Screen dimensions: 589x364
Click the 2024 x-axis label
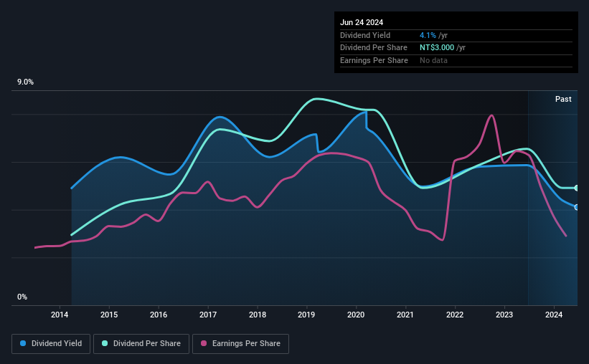554,315
